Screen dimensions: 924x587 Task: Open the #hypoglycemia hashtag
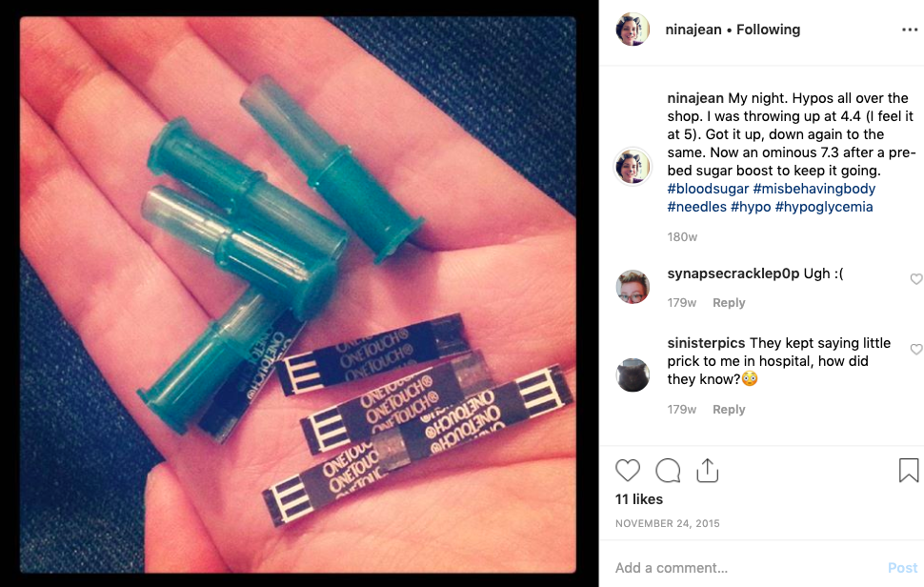click(x=824, y=207)
